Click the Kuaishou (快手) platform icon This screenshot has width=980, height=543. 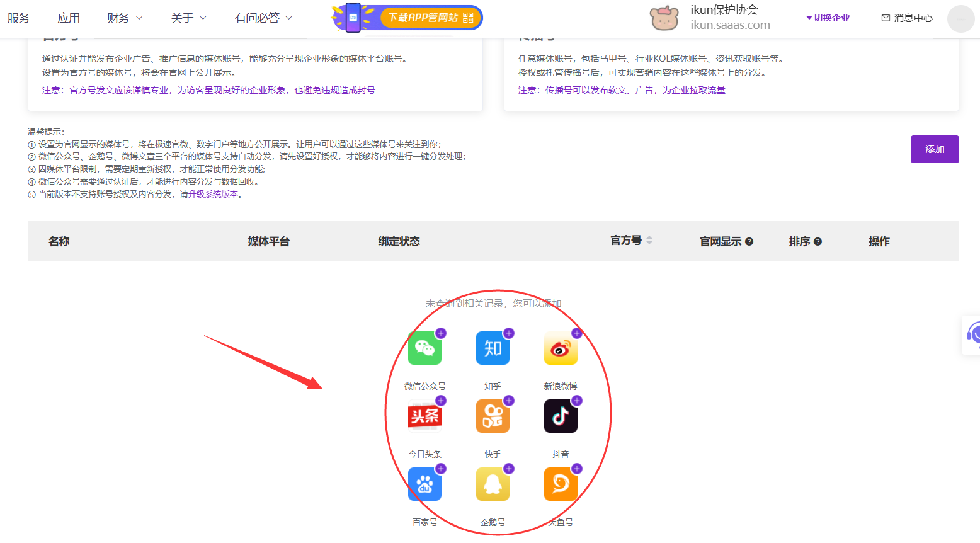[493, 416]
